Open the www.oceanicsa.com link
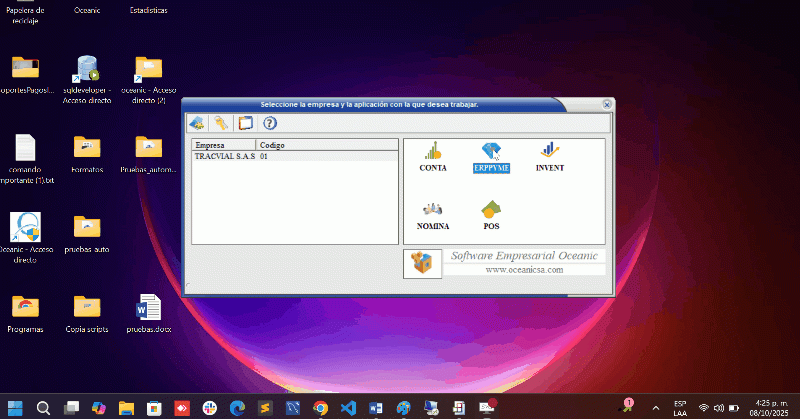 [x=524, y=270]
